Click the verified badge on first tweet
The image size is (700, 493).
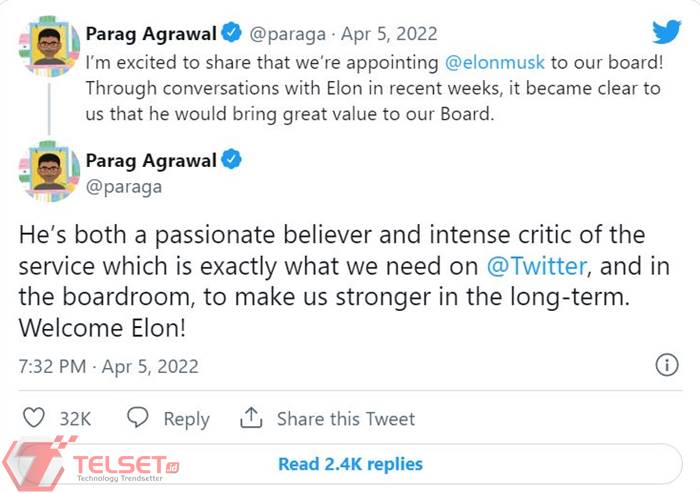232,33
